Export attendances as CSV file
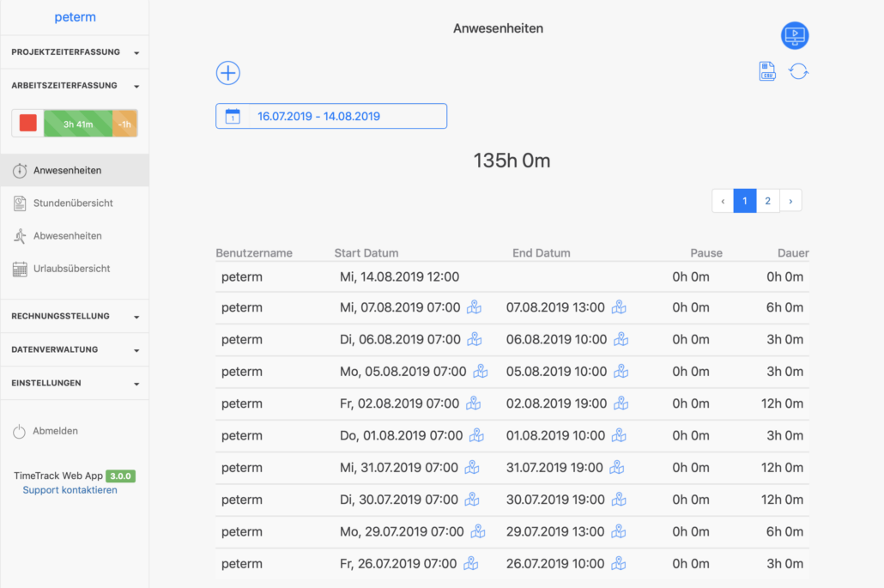This screenshot has width=884, height=588. coord(766,71)
